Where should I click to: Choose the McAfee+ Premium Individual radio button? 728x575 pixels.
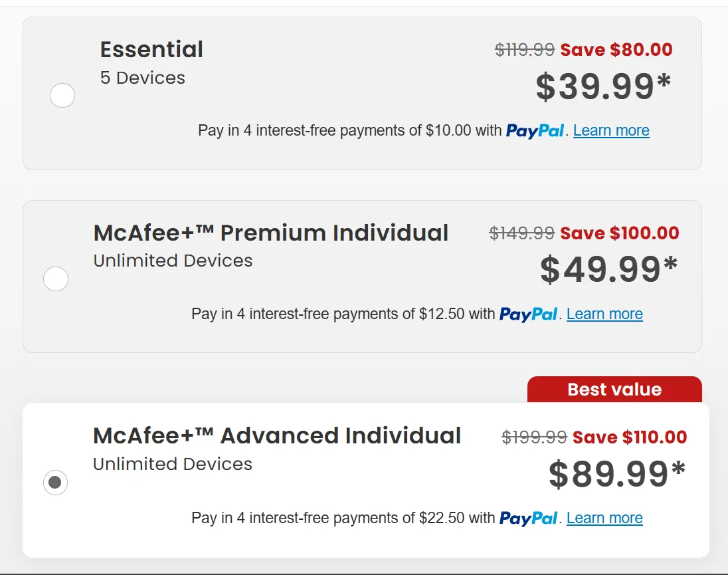point(56,279)
